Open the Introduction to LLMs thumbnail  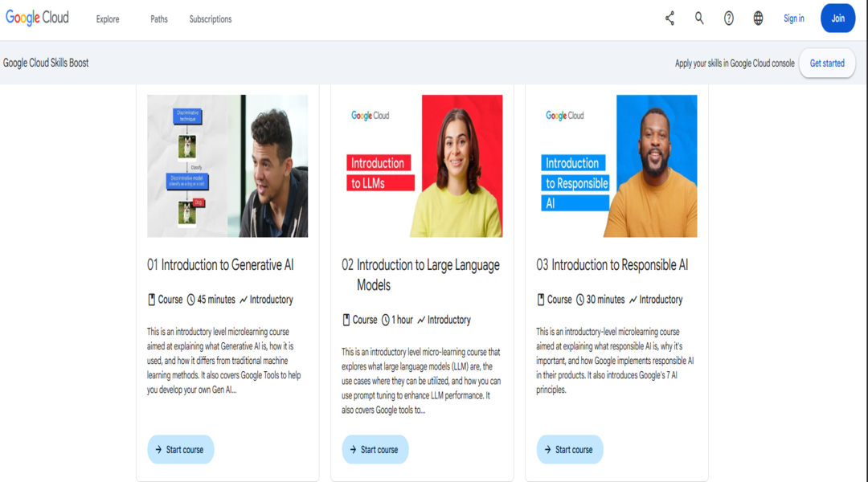coord(423,166)
